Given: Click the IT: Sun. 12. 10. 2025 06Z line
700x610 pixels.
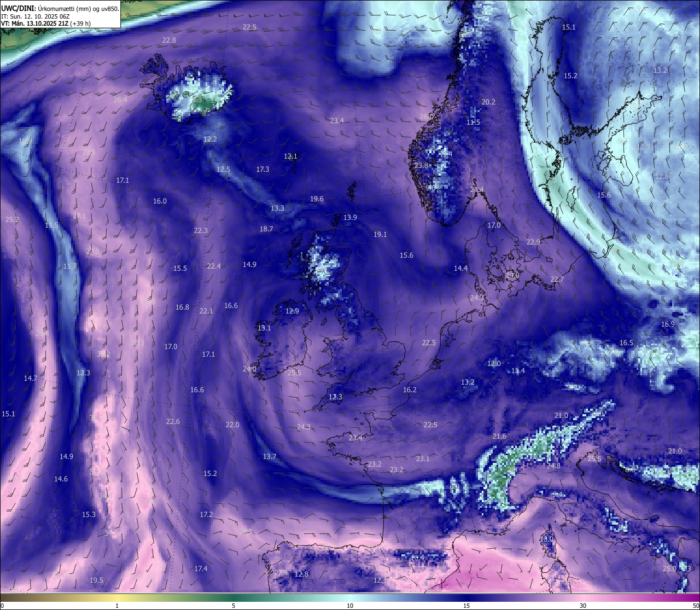Looking at the screenshot, I should [35, 16].
